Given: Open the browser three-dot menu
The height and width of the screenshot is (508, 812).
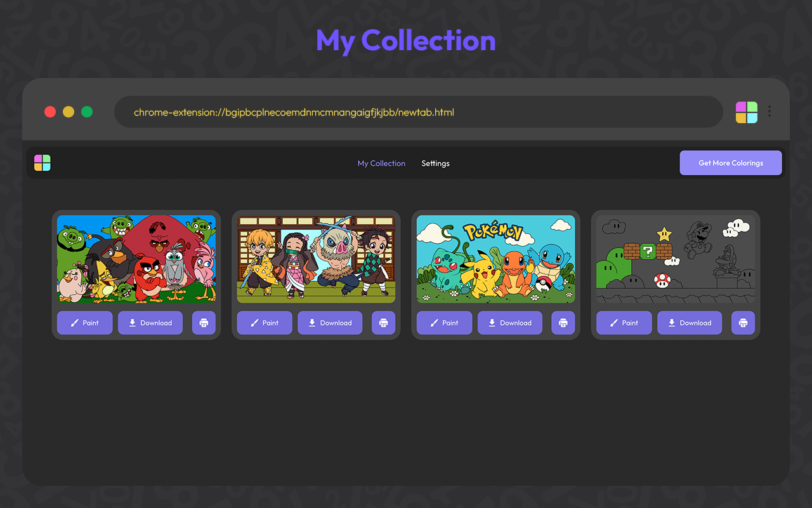Looking at the screenshot, I should (x=769, y=112).
